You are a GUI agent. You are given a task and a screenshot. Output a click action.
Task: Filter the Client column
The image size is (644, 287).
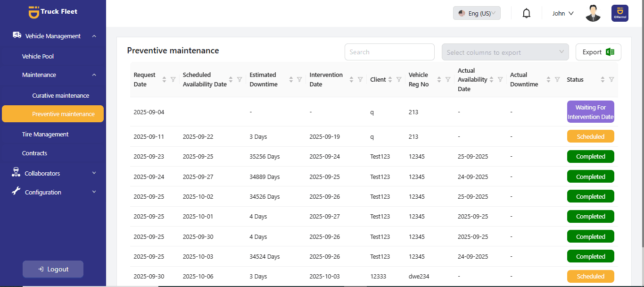[x=399, y=79]
